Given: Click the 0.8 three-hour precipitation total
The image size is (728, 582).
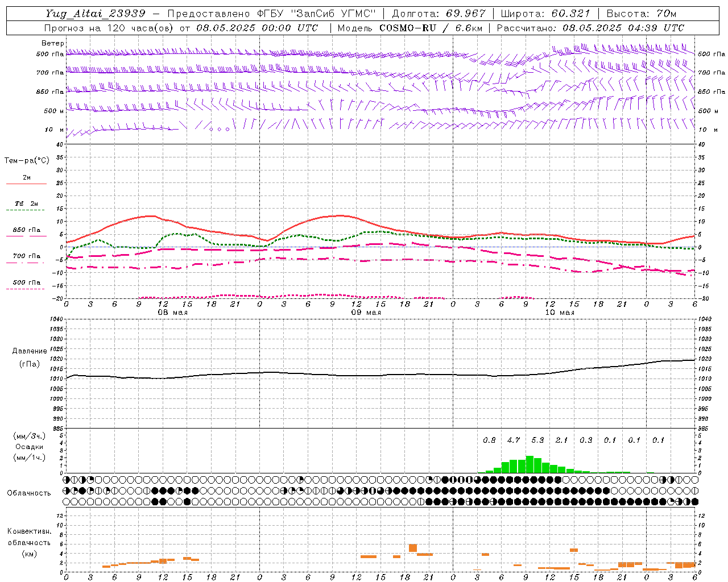Looking at the screenshot, I should coord(489,440).
